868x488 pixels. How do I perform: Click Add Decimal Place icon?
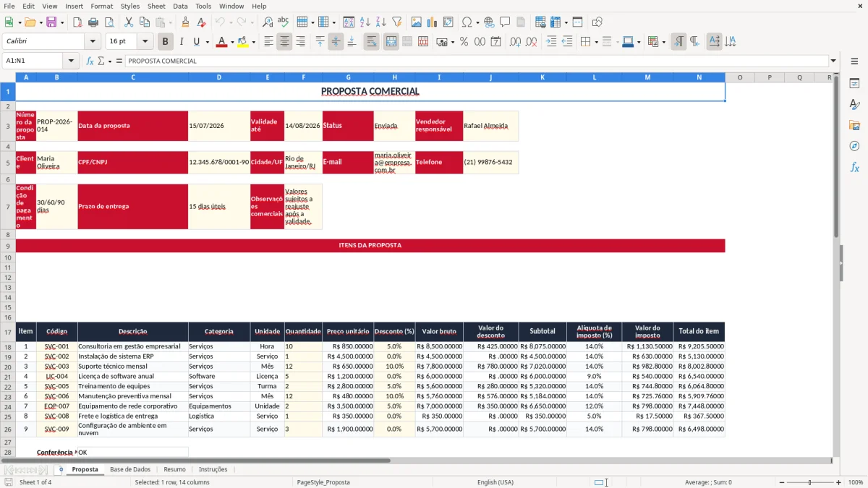pos(515,42)
